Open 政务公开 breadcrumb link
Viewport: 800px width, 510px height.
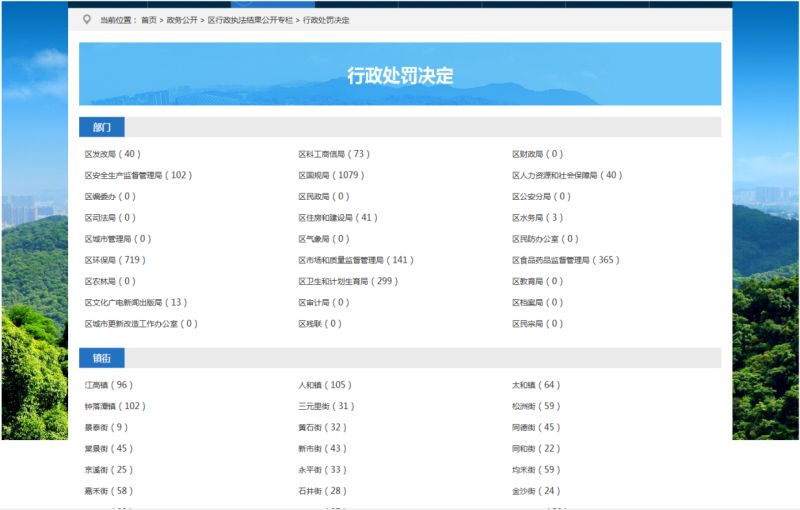[x=181, y=20]
